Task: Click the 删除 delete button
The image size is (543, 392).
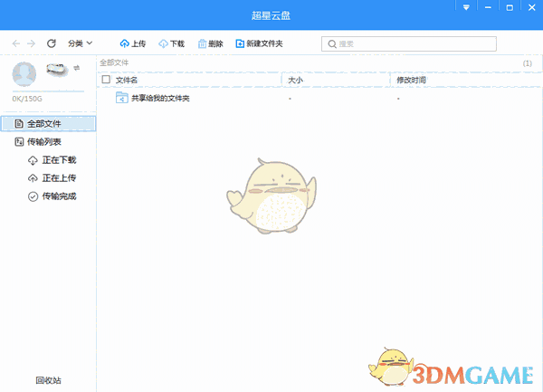Action: point(210,43)
